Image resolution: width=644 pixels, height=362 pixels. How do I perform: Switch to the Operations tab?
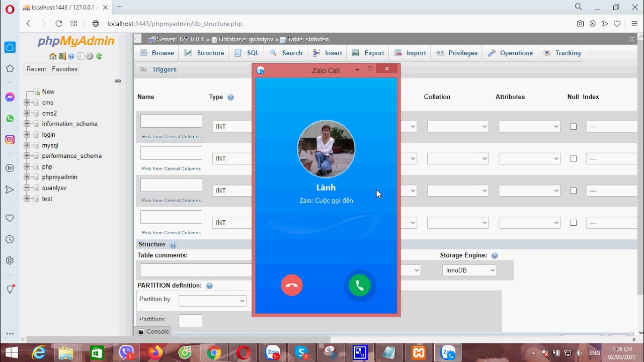click(510, 53)
